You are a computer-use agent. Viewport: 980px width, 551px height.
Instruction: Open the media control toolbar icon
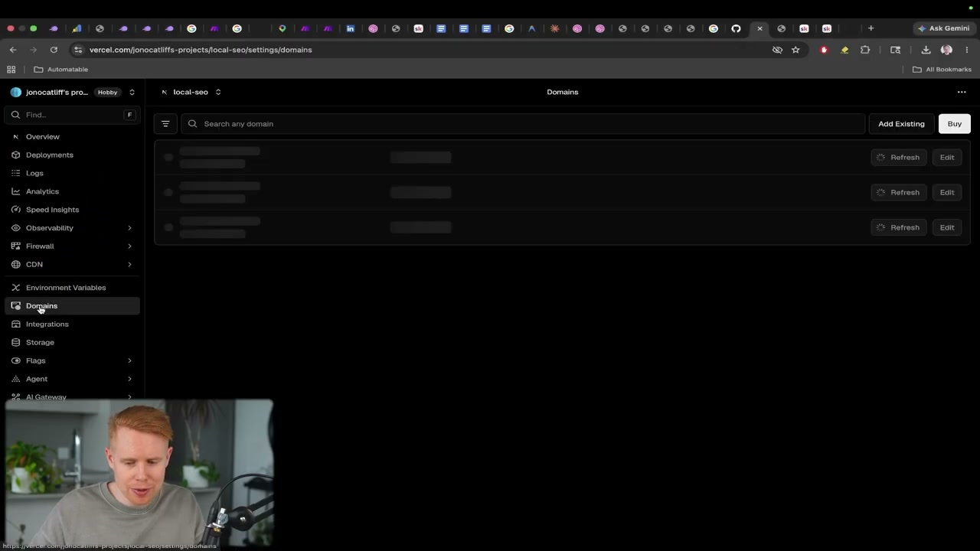click(895, 50)
